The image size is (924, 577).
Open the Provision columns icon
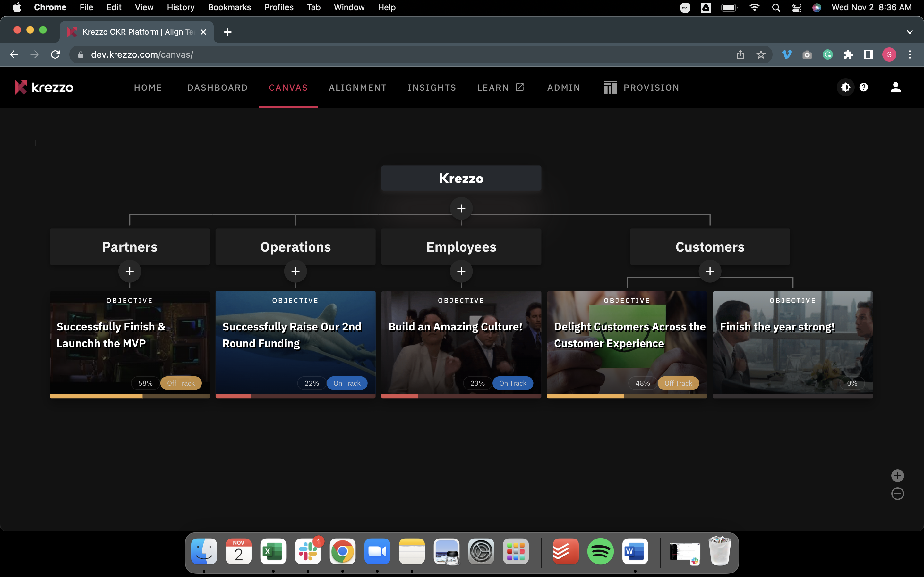(x=610, y=88)
